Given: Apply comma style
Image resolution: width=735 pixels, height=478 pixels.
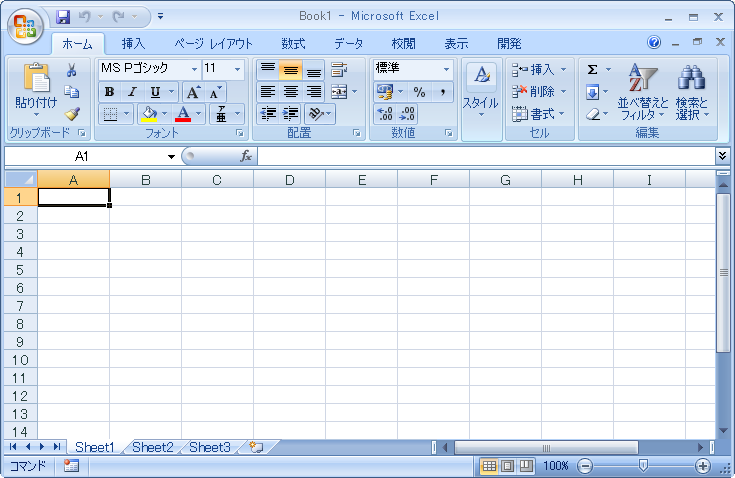Looking at the screenshot, I should coord(442,92).
